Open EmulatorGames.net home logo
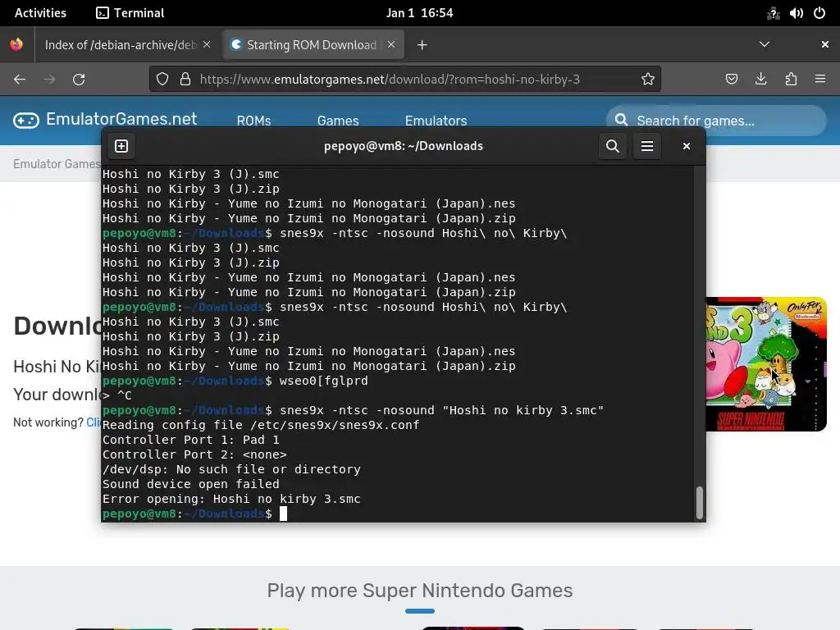This screenshot has width=840, height=630. 105,119
